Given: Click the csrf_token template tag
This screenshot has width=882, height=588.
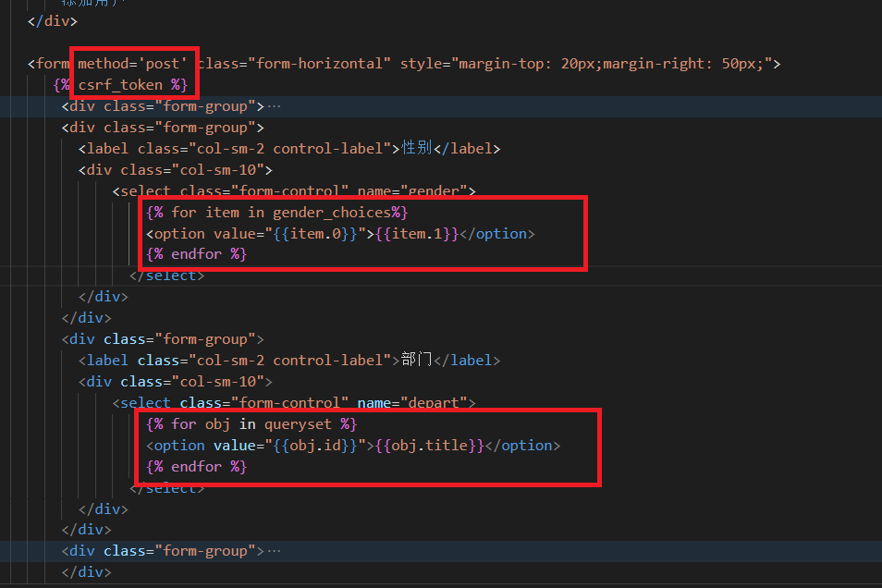Looking at the screenshot, I should [x=120, y=85].
